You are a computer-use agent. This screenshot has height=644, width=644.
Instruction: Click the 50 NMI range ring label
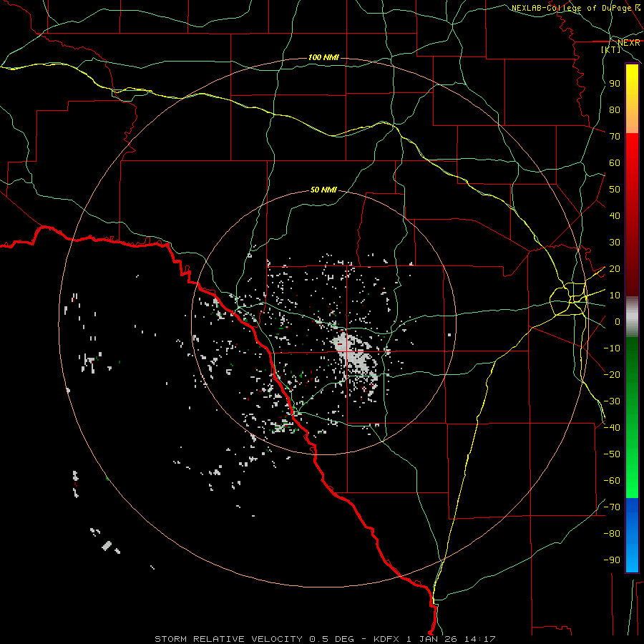tap(323, 190)
